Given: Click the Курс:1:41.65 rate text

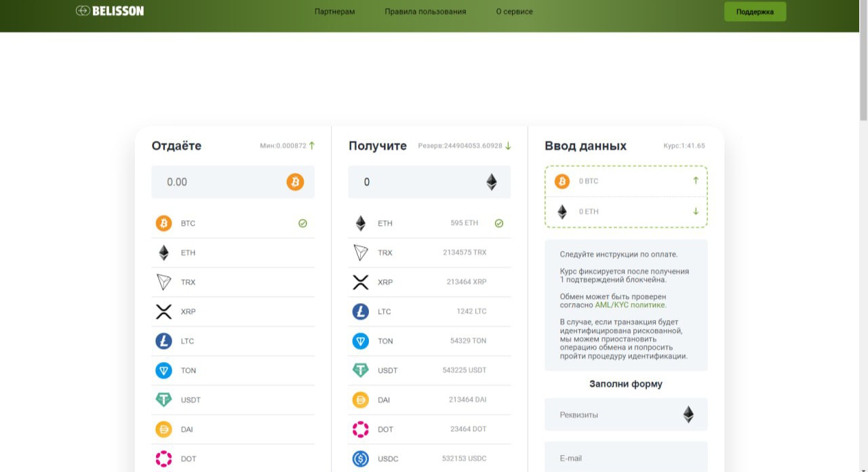Looking at the screenshot, I should tap(684, 146).
